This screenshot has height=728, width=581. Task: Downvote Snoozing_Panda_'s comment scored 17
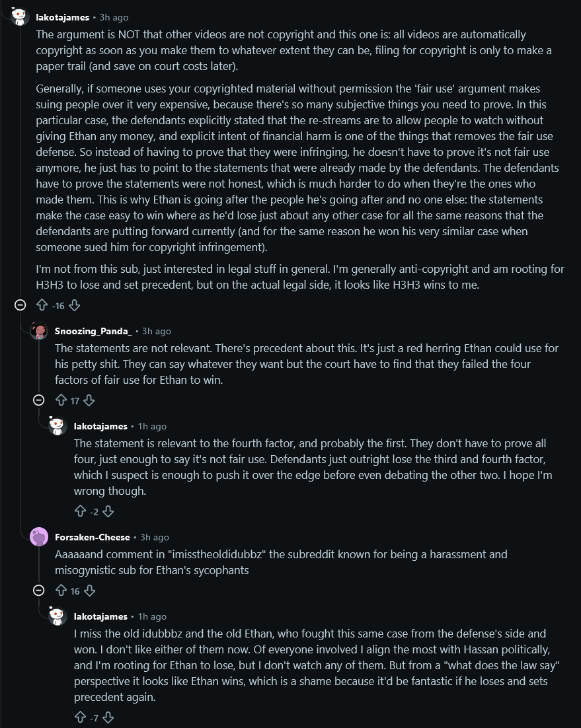point(89,400)
